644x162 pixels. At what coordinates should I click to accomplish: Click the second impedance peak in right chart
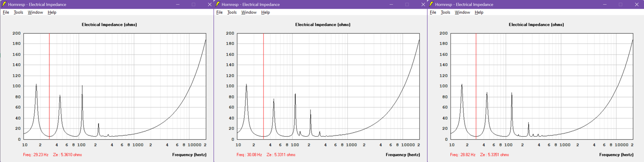click(x=487, y=93)
